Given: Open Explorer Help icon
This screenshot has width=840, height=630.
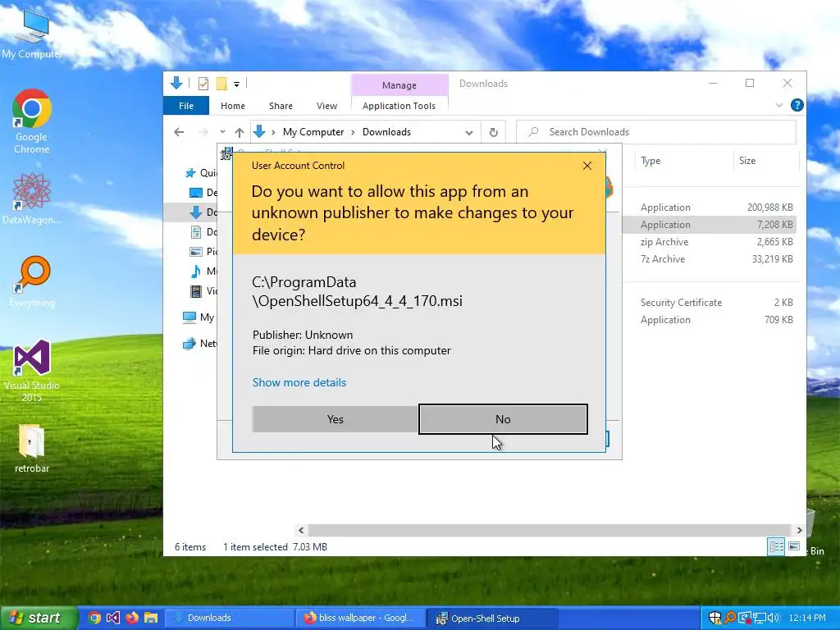Looking at the screenshot, I should tap(797, 106).
